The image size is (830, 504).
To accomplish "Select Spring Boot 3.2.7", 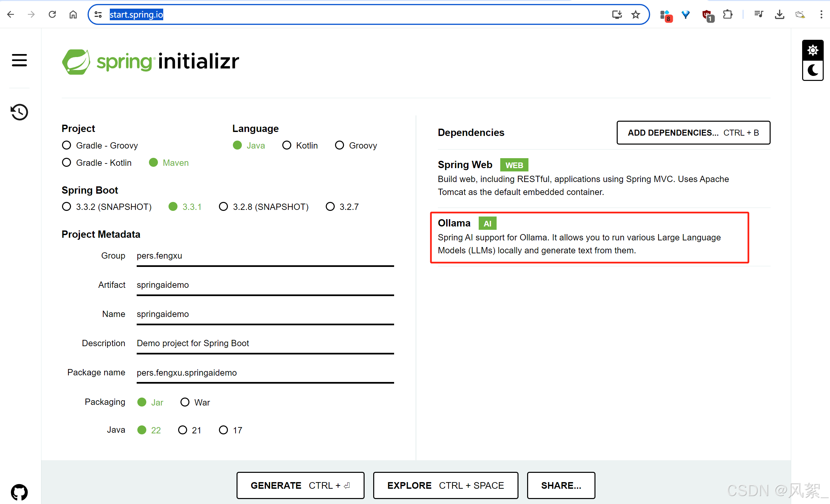I will pos(342,207).
